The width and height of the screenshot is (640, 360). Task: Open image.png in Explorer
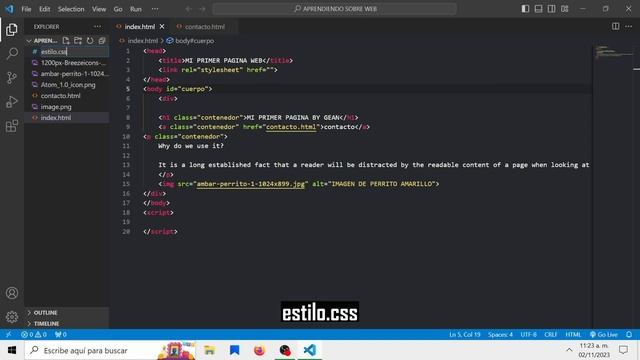click(x=56, y=107)
